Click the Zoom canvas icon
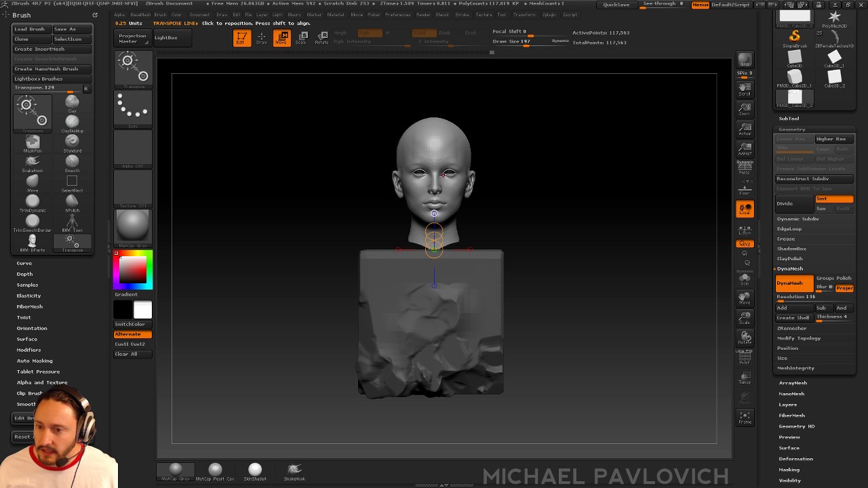 [x=745, y=108]
